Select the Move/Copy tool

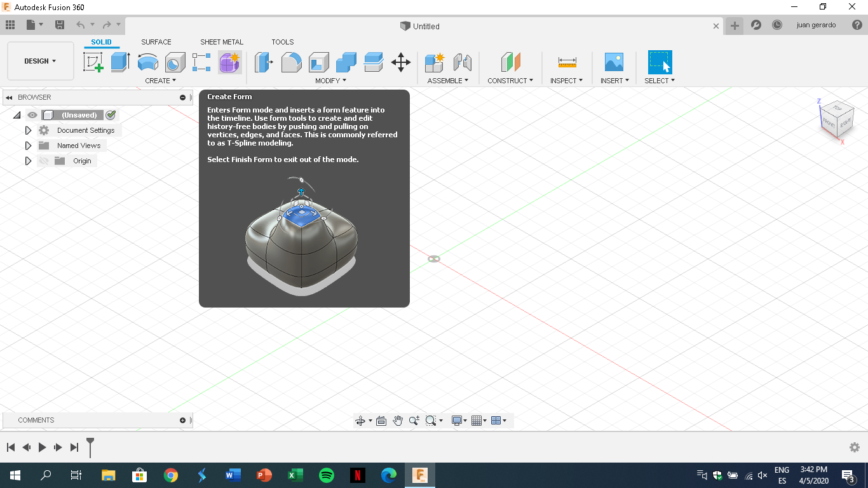(400, 62)
